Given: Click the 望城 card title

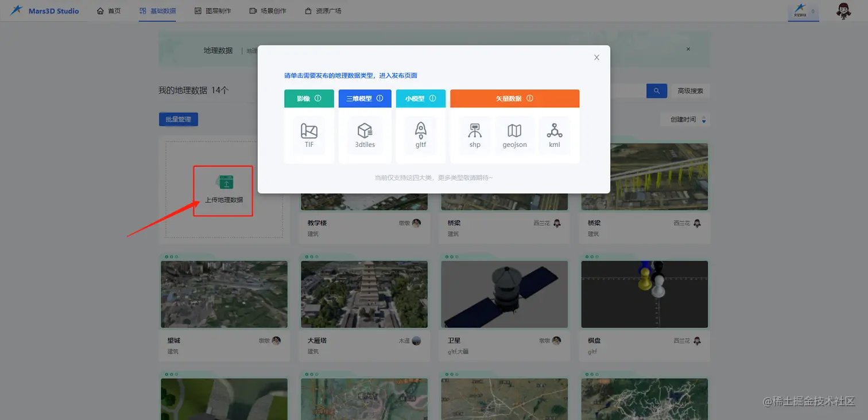Looking at the screenshot, I should pos(174,340).
